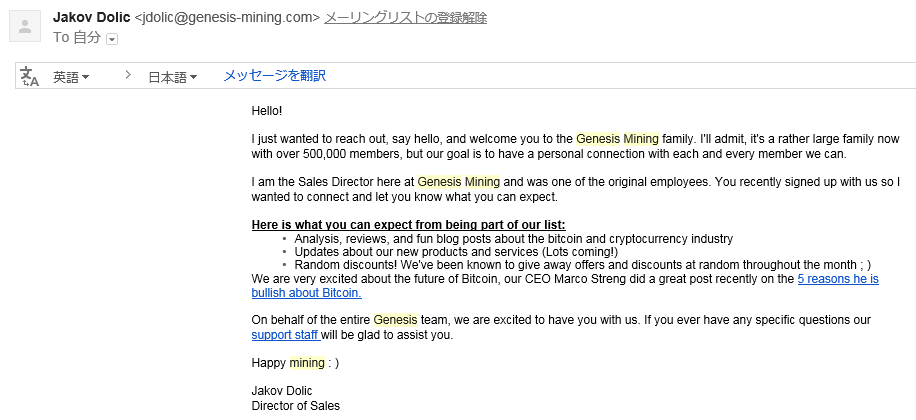Click メーリングリストの登録解除 unsubscribe link
The image size is (916, 420).
pos(405,18)
